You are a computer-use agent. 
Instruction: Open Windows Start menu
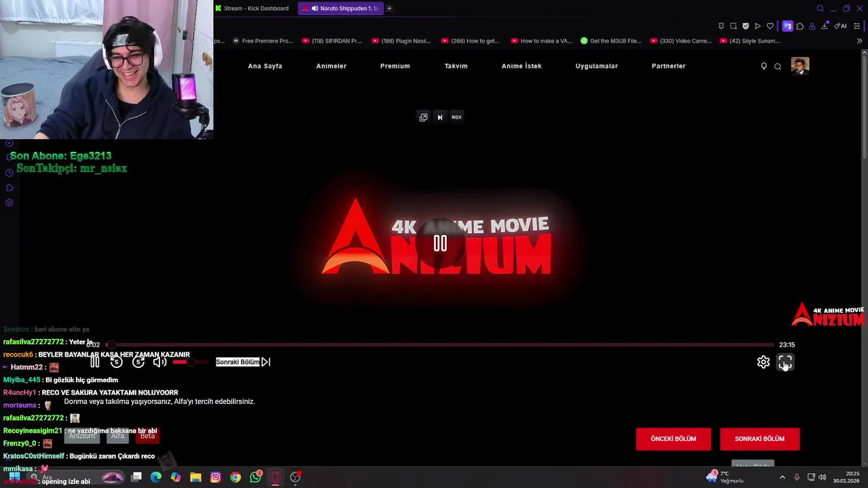[14, 477]
